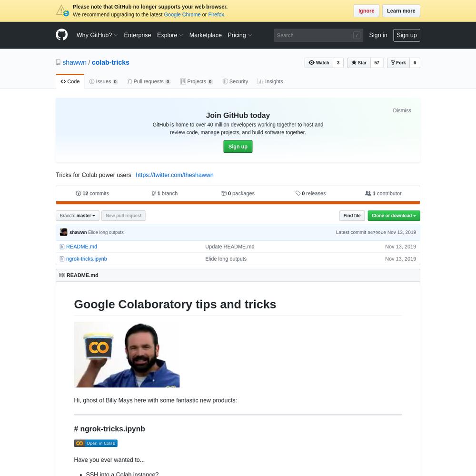This screenshot has height=476, width=476.
Task: Open the 12 commits link
Action: 92,193
